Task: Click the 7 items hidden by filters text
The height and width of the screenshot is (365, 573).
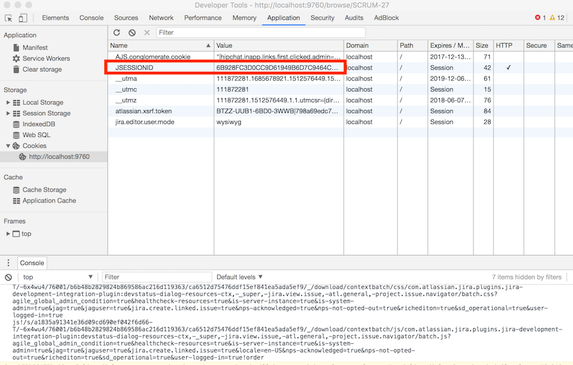Action: (x=527, y=277)
